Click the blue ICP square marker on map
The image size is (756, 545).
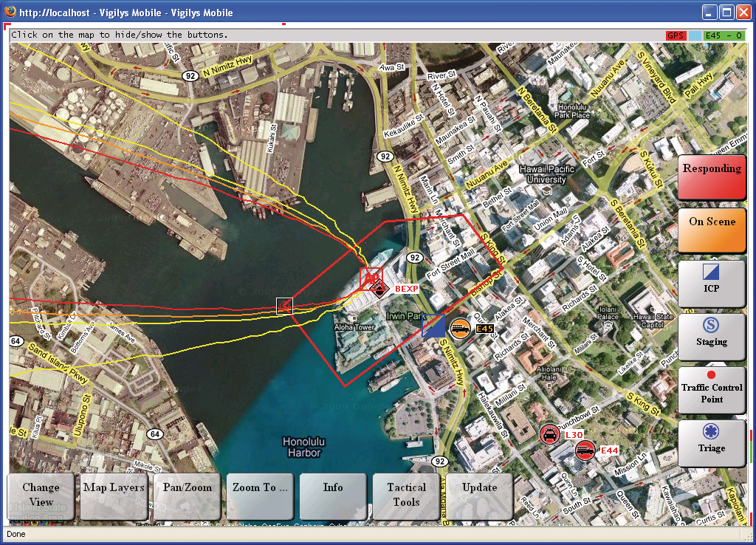click(433, 325)
